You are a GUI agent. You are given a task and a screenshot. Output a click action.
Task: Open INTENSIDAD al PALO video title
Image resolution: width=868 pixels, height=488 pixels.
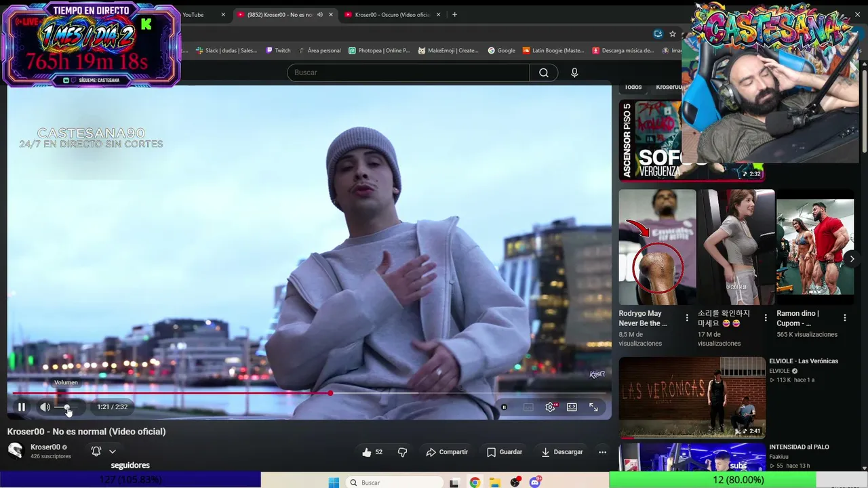[799, 447]
